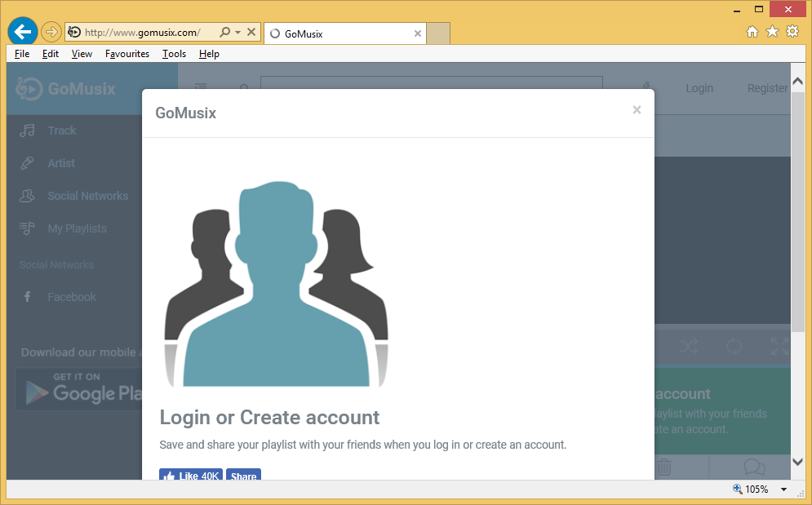
Task: Click the browser Forward arrow button
Action: tap(51, 32)
